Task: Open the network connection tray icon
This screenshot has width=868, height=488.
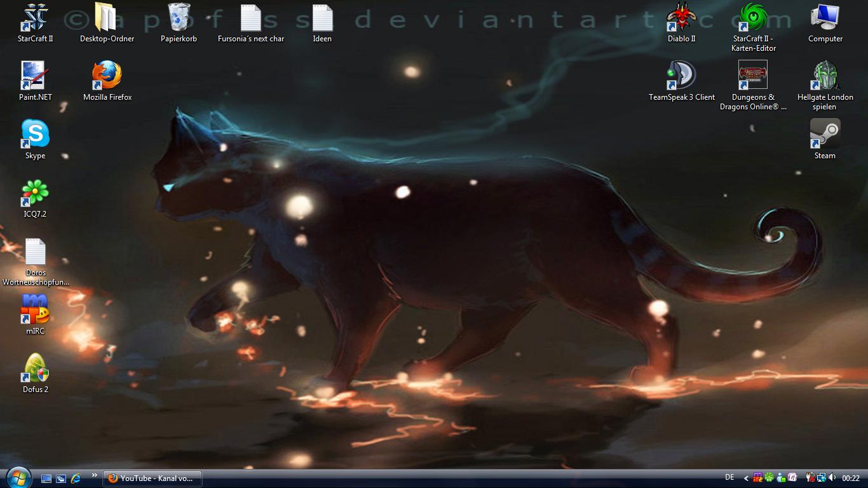Action: click(822, 477)
